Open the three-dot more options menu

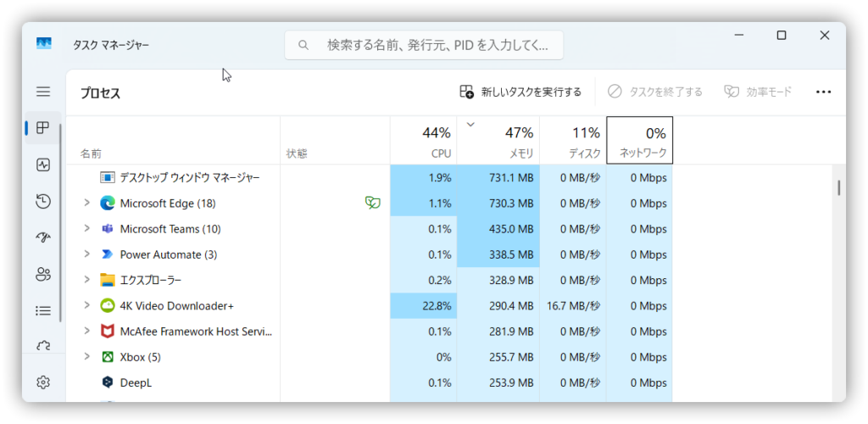(823, 92)
